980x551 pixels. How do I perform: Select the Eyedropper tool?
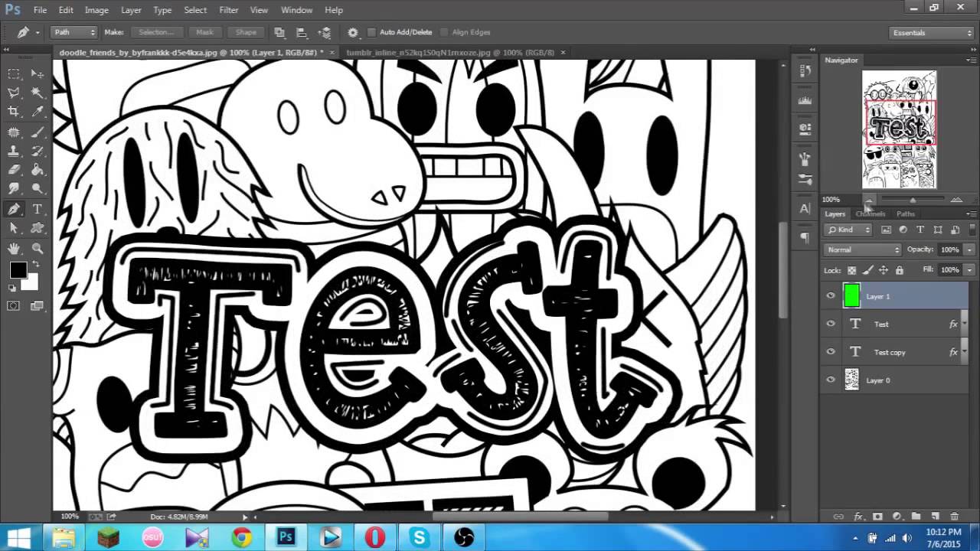point(38,112)
